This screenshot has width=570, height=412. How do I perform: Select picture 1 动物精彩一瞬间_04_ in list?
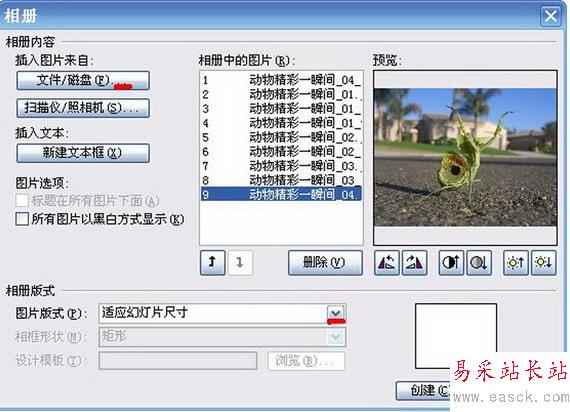click(x=282, y=80)
